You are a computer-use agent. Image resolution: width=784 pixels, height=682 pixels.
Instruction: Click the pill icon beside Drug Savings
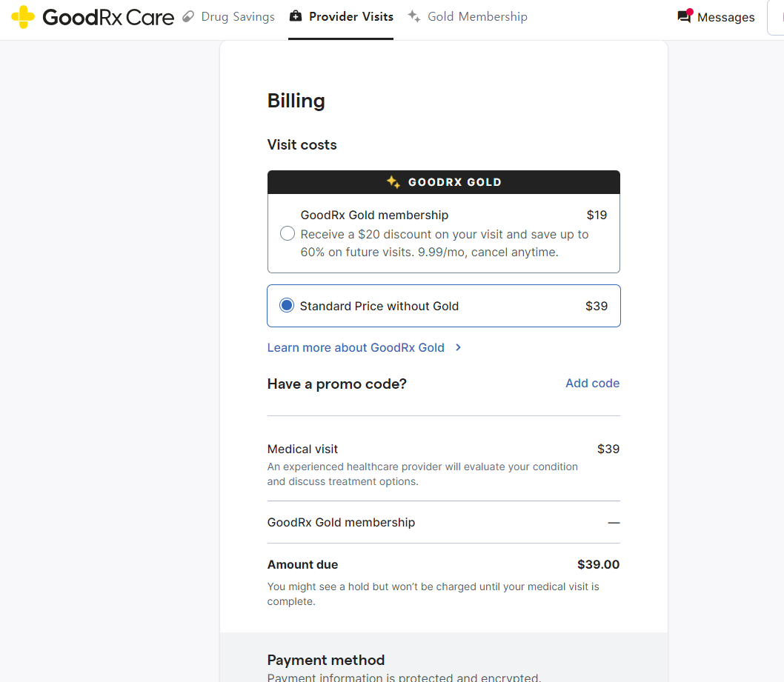188,16
